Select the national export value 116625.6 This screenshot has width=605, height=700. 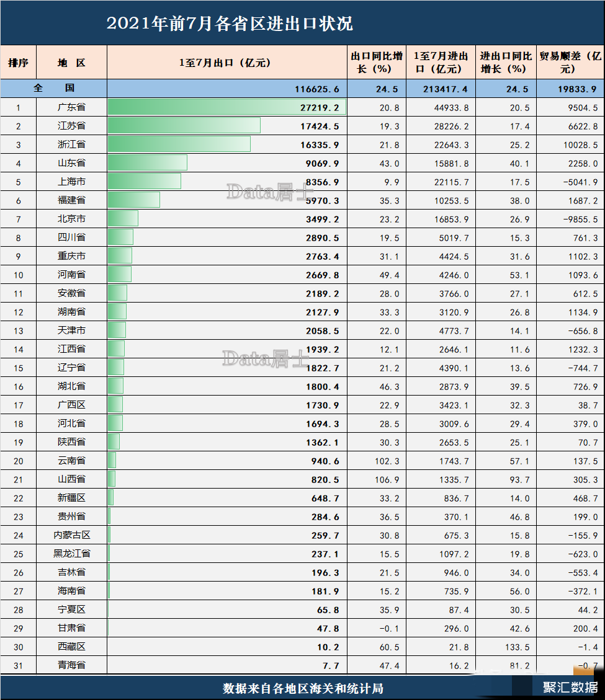point(317,89)
